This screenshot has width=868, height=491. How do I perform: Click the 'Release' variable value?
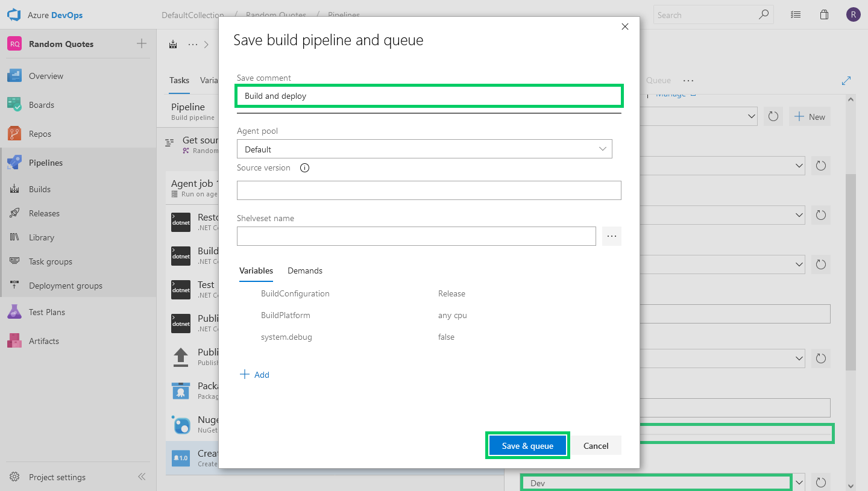451,294
